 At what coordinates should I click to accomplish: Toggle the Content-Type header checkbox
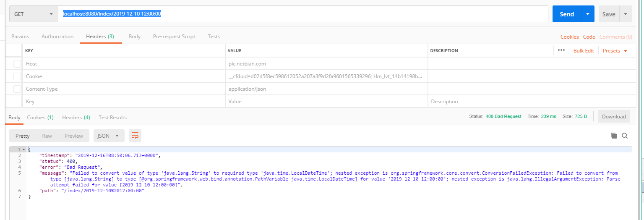point(17,89)
